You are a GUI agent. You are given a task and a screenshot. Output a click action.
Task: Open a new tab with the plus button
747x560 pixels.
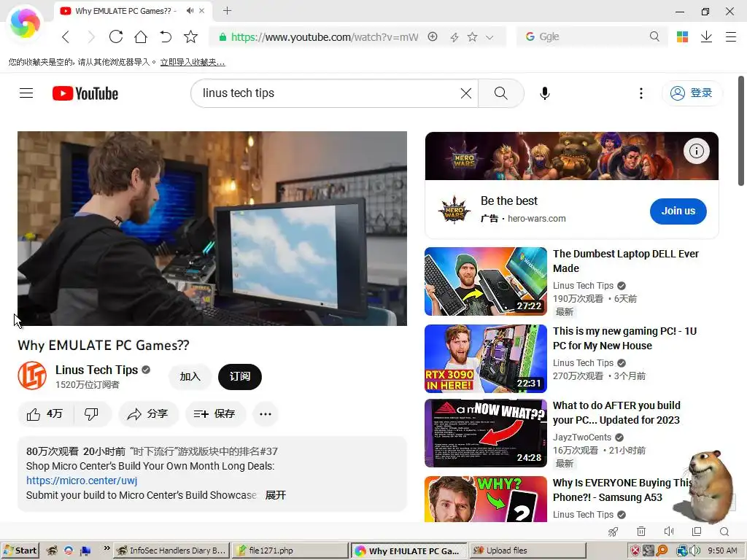click(x=228, y=10)
